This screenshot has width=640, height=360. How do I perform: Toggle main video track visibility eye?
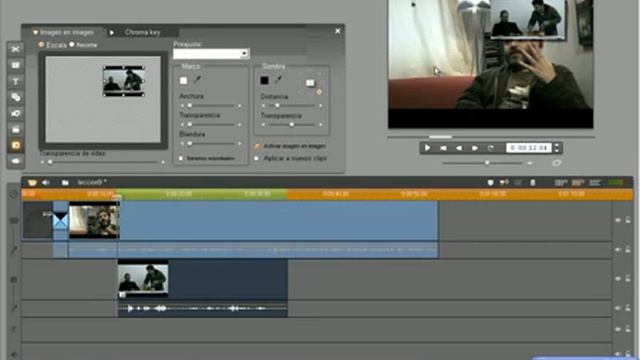pos(618,220)
